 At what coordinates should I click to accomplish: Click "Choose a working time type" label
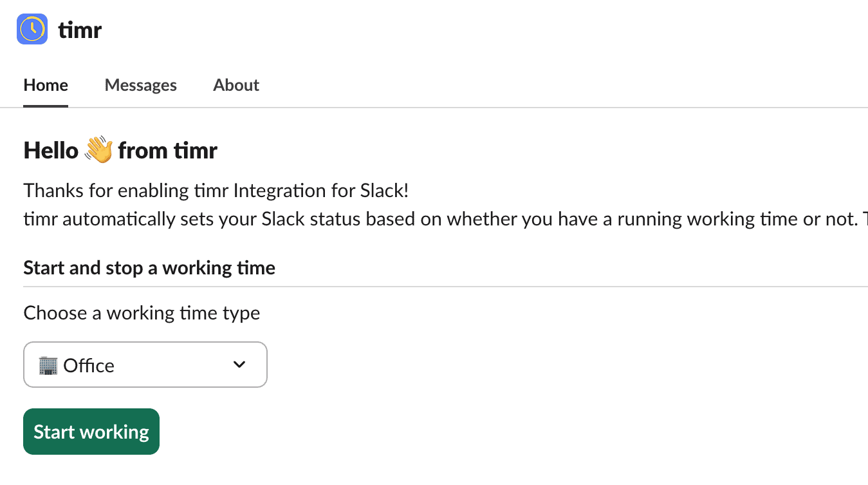[x=142, y=313]
